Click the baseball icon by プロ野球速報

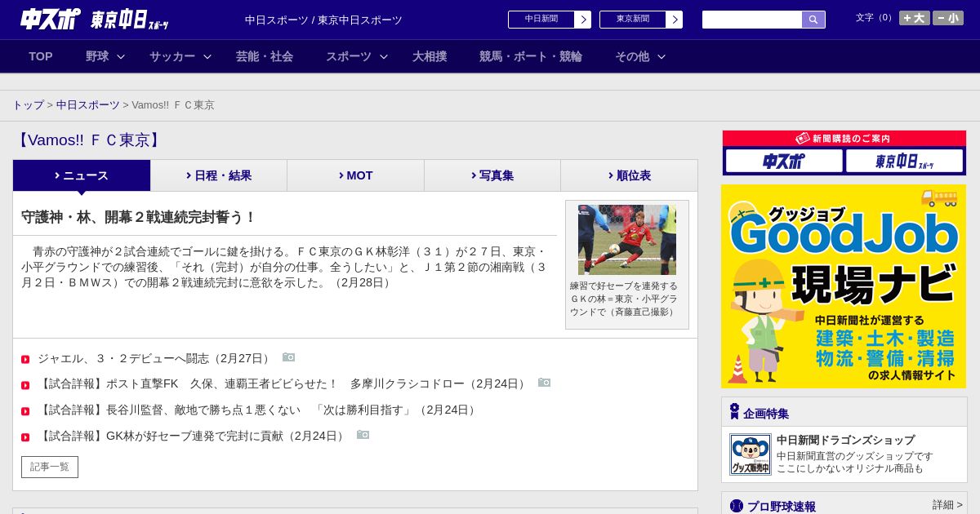(737, 506)
